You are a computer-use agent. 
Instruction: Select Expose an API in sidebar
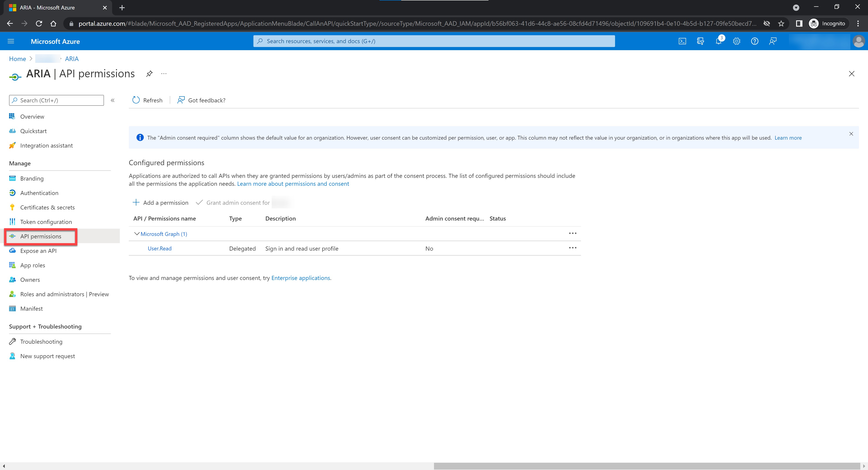tap(38, 251)
